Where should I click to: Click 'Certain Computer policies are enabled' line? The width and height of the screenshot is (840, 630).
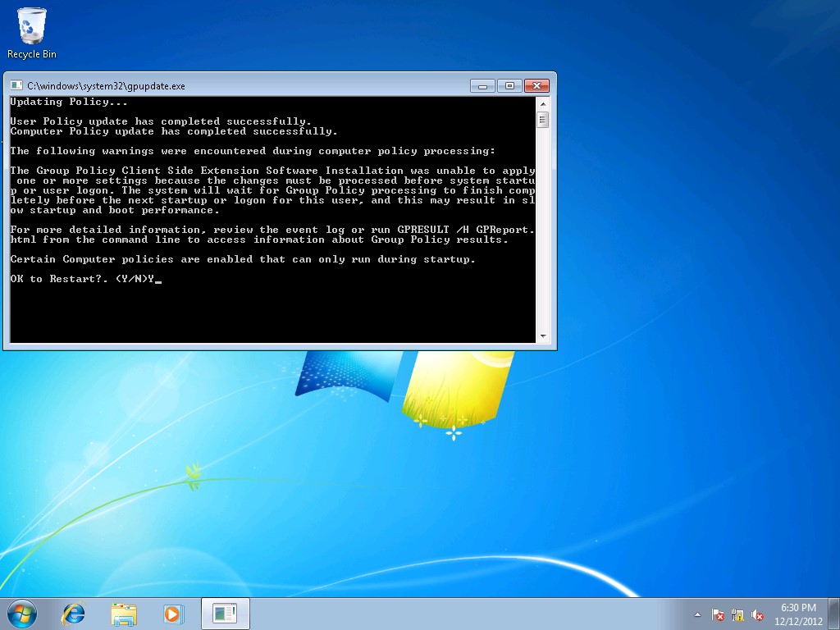(x=243, y=259)
